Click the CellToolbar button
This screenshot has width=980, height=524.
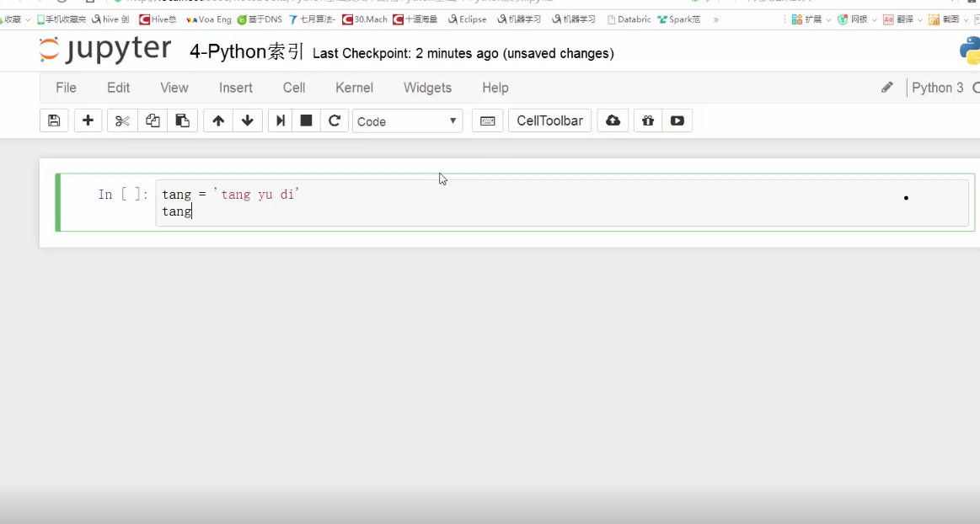pos(549,120)
